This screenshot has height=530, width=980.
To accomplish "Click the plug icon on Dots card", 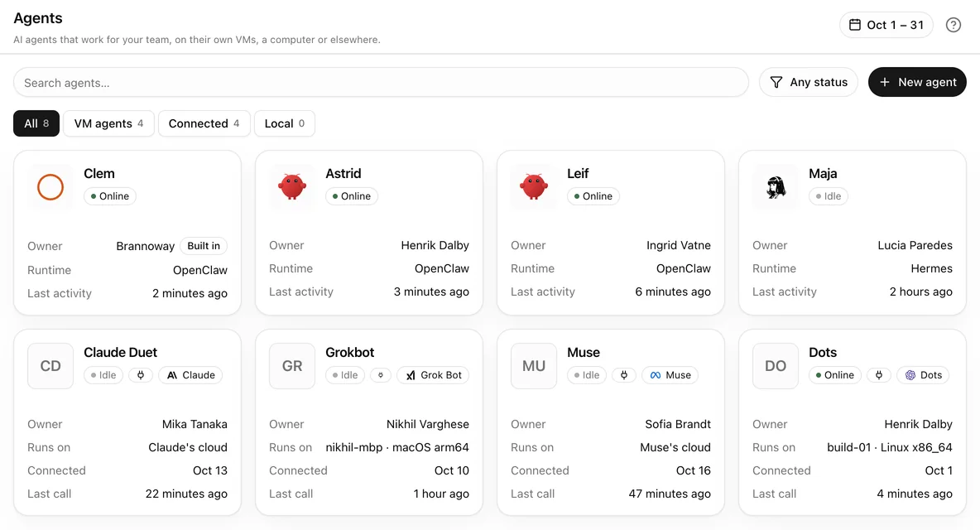I will pyautogui.click(x=879, y=375).
